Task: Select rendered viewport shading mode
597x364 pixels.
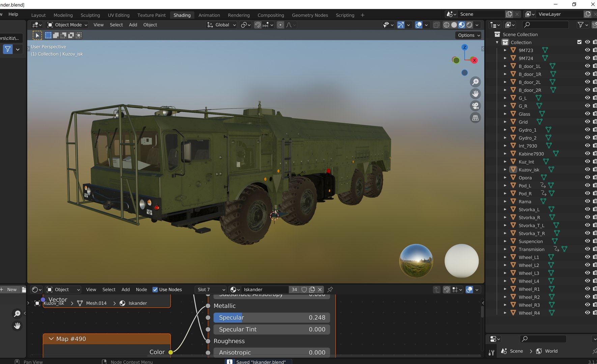Action: (x=469, y=25)
